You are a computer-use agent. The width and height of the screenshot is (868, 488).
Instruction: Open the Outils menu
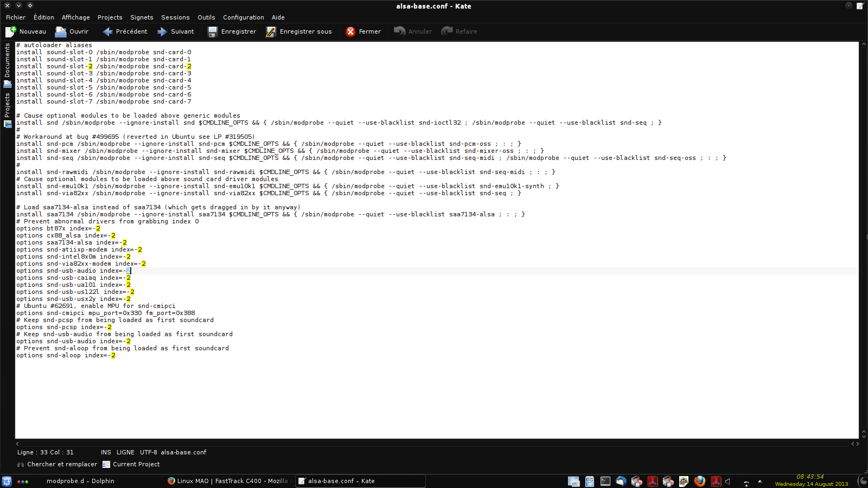pos(206,17)
